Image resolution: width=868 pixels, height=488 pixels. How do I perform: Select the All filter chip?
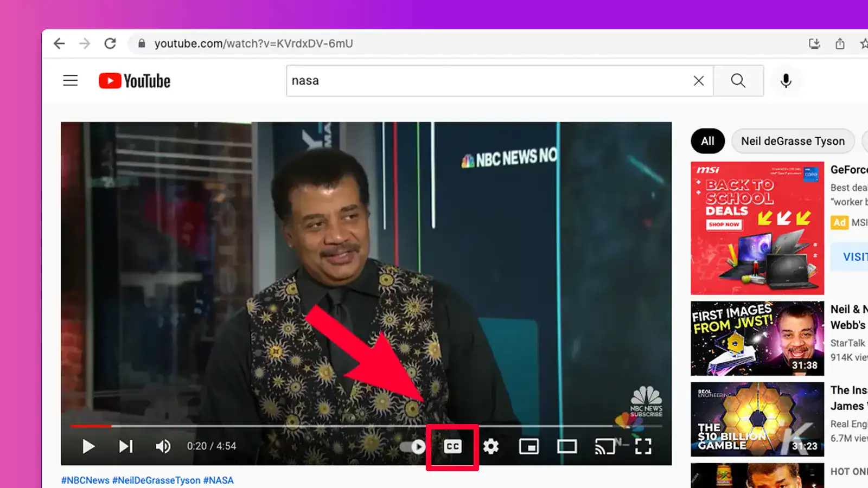[707, 141]
